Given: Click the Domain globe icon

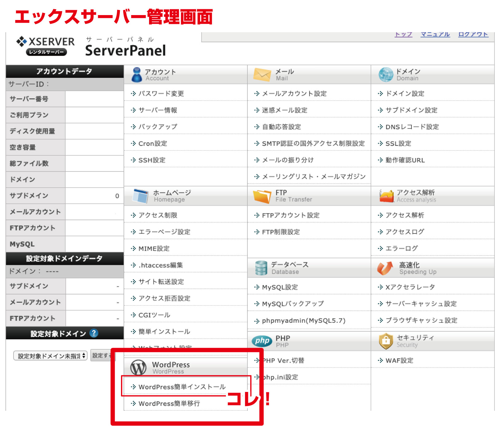Looking at the screenshot, I should [x=386, y=75].
